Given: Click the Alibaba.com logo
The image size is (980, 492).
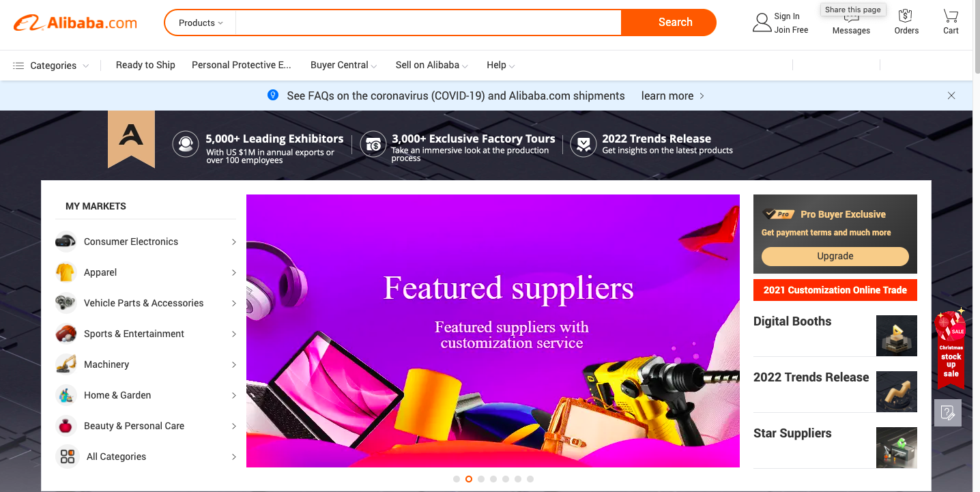Looking at the screenshot, I should coord(75,23).
